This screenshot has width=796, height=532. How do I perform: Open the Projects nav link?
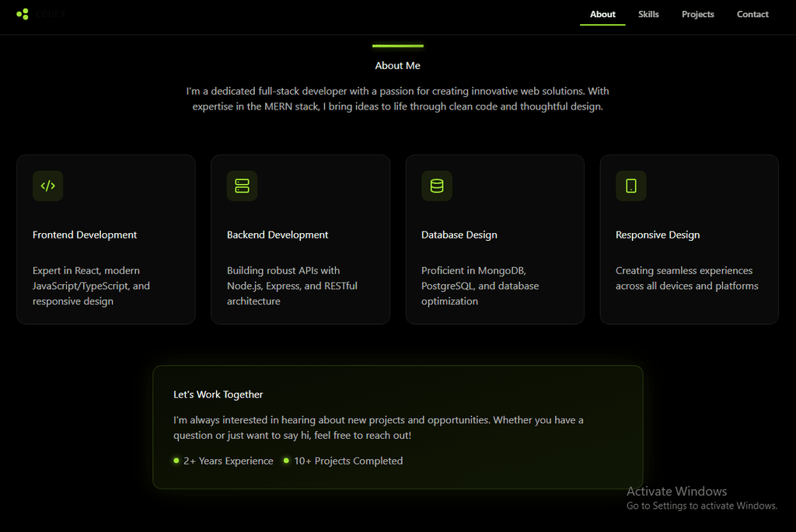point(697,14)
